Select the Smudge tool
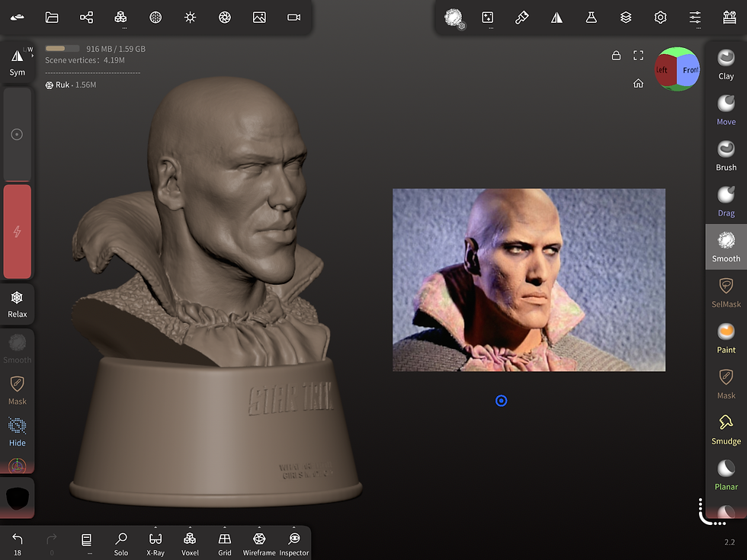 click(726, 430)
